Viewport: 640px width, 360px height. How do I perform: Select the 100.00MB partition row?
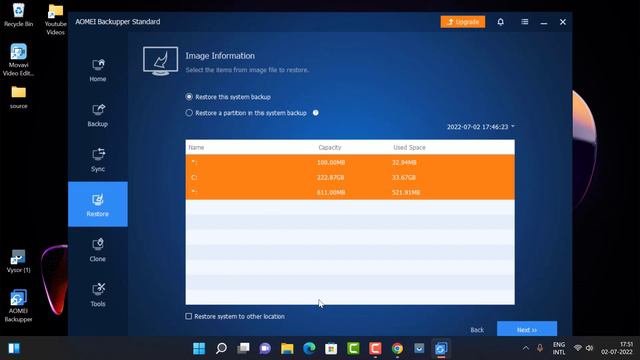[350, 162]
